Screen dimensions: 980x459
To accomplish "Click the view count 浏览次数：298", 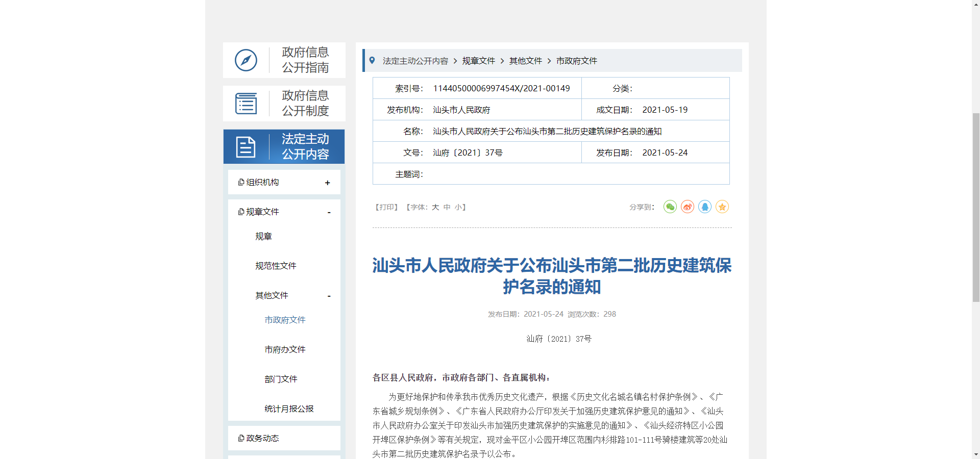I will click(592, 314).
